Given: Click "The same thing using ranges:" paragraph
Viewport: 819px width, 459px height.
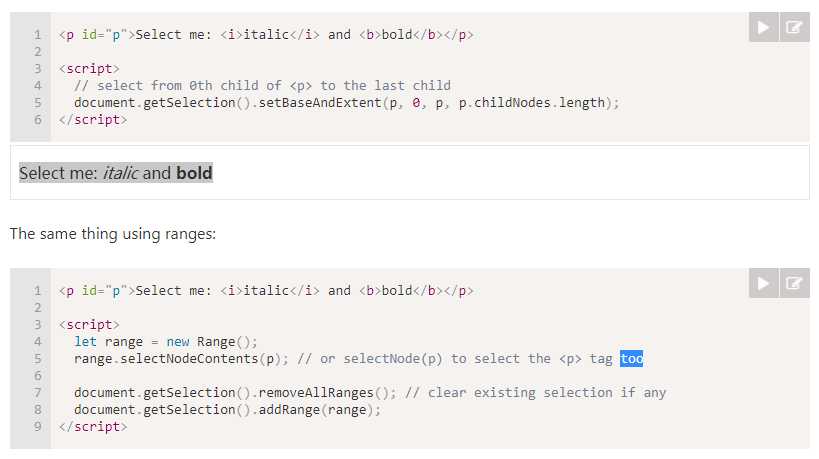Looking at the screenshot, I should (113, 234).
